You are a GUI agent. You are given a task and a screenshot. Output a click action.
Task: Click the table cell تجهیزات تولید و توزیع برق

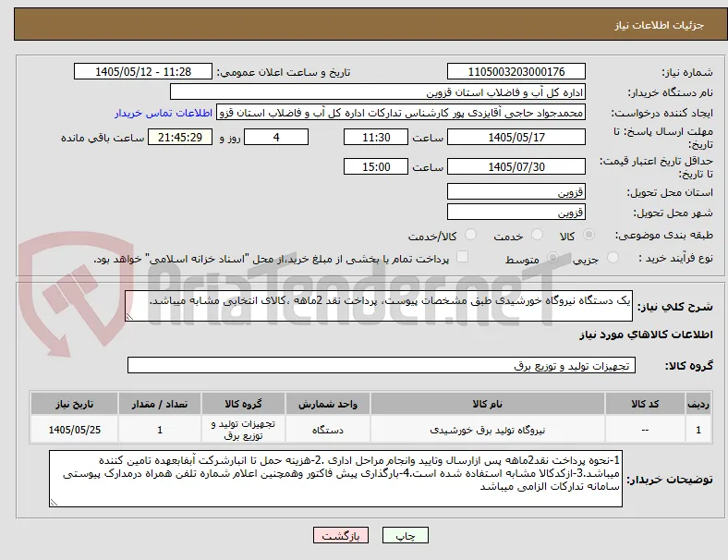[243, 430]
